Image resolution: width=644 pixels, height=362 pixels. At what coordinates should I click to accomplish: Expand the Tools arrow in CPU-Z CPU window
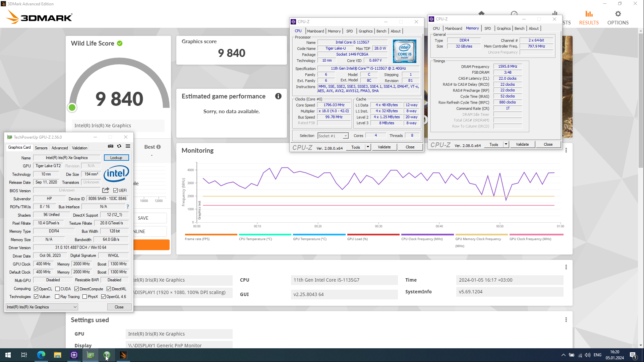(368, 147)
